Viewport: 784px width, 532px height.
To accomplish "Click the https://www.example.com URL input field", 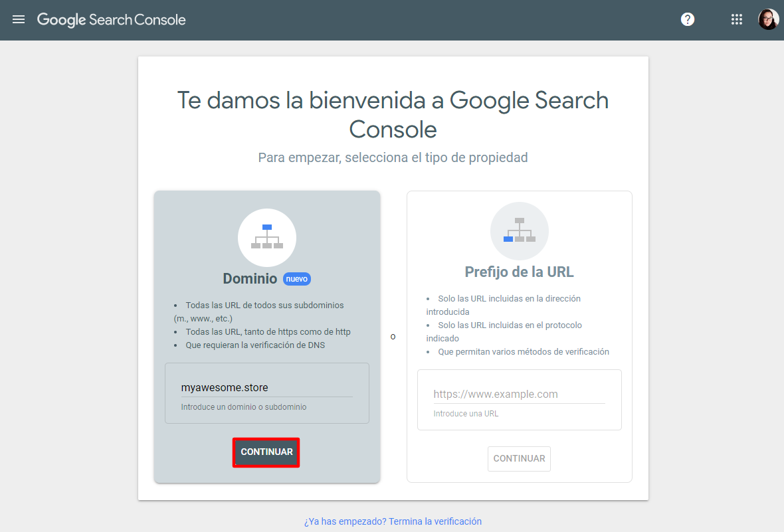I will click(x=520, y=394).
